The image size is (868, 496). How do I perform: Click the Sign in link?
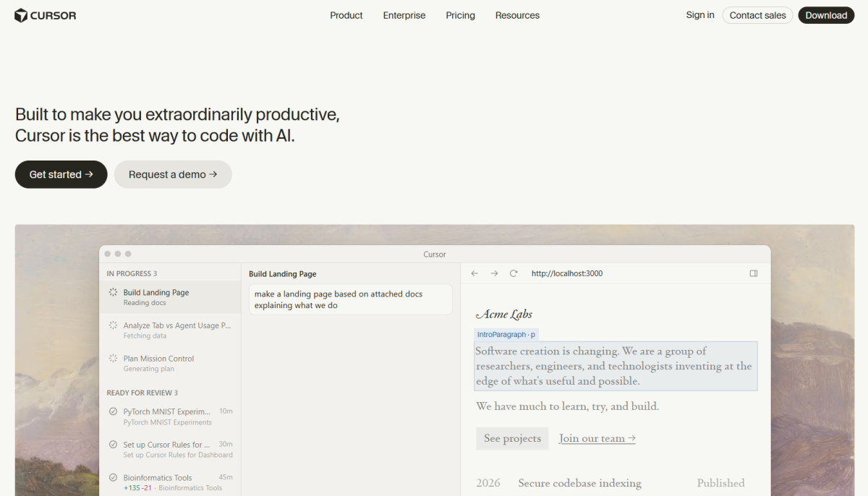(700, 15)
